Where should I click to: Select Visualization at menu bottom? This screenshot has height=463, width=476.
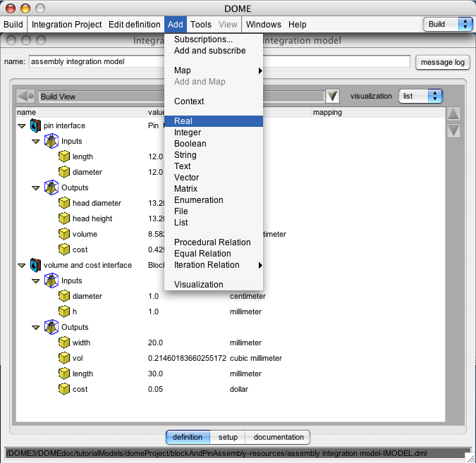coord(214,285)
